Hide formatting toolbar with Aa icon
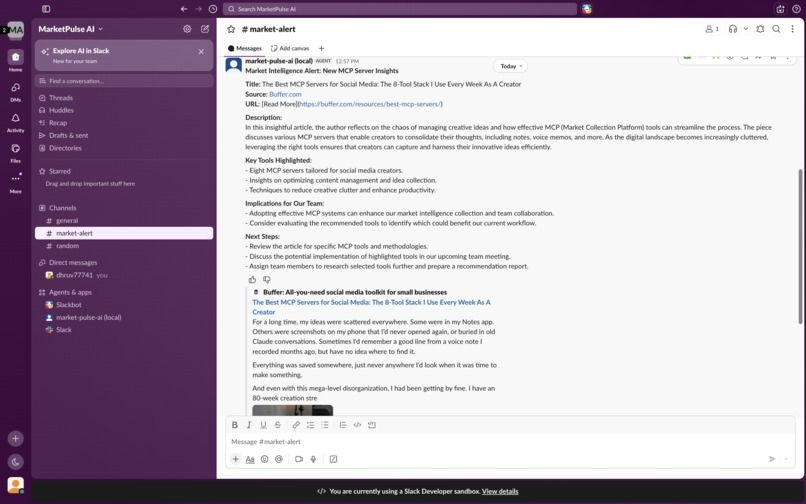 (250, 459)
